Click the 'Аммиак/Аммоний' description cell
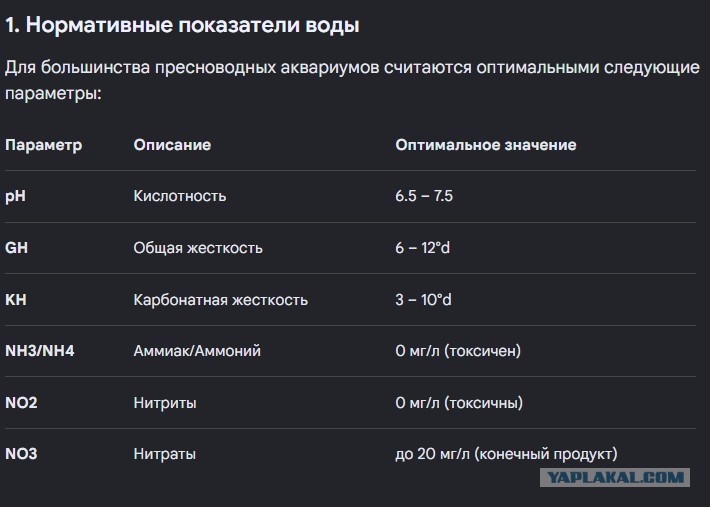 click(x=197, y=351)
